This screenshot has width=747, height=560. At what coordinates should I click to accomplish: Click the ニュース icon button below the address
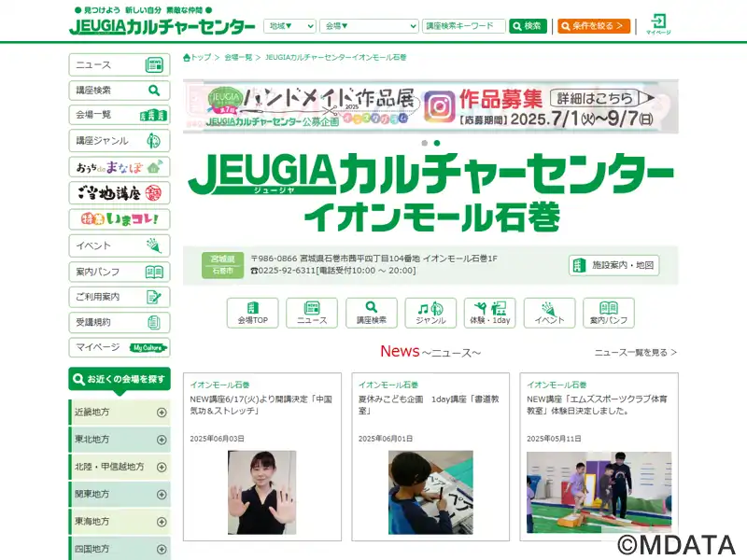312,313
